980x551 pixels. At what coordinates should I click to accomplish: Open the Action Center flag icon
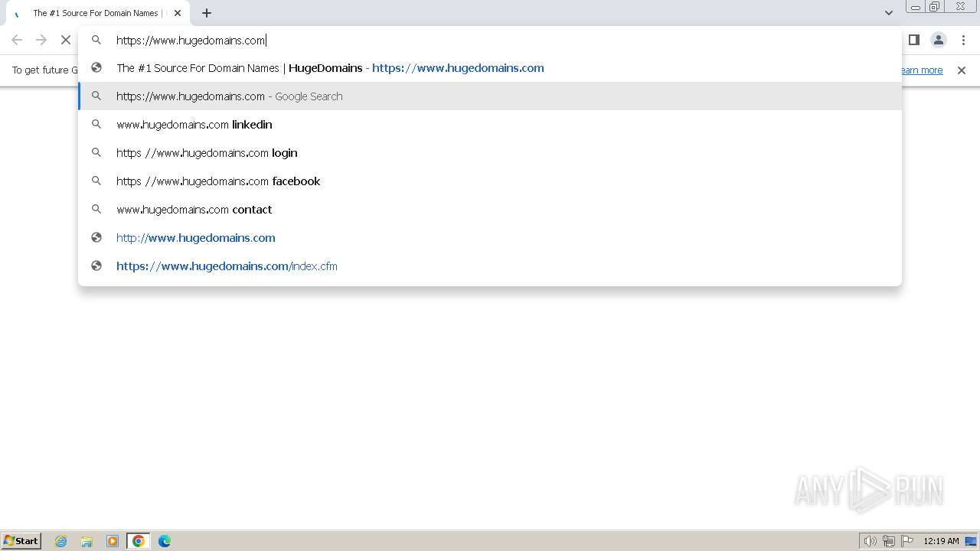[x=908, y=541]
